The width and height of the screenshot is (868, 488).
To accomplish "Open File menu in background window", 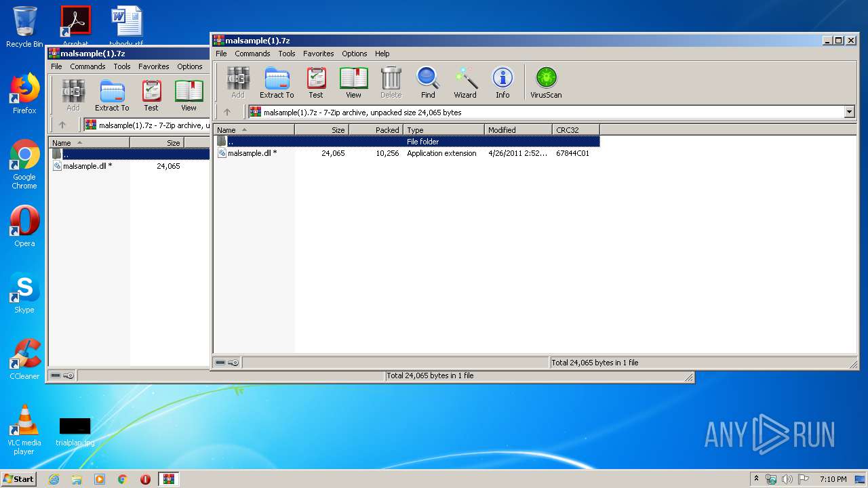I will click(x=56, y=66).
